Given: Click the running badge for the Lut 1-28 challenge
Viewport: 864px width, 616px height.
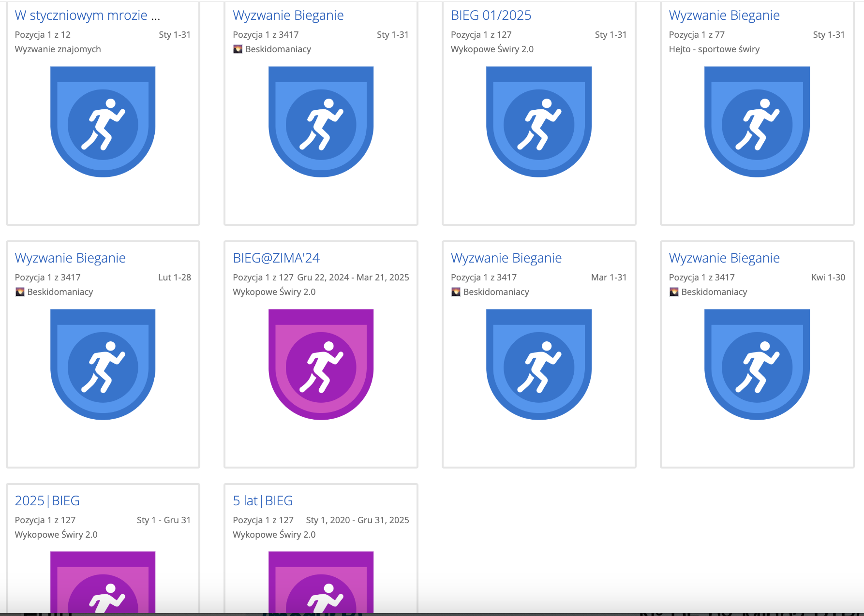Looking at the screenshot, I should point(103,365).
